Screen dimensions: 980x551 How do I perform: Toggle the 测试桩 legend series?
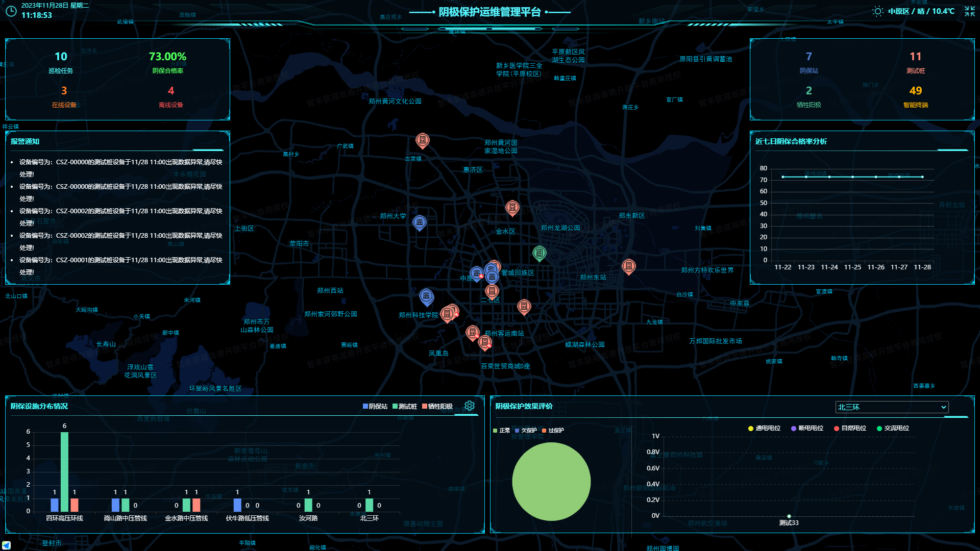pyautogui.click(x=405, y=407)
